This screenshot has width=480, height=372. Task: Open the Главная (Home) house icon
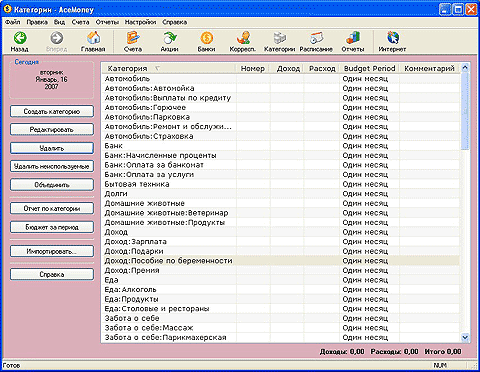[93, 41]
